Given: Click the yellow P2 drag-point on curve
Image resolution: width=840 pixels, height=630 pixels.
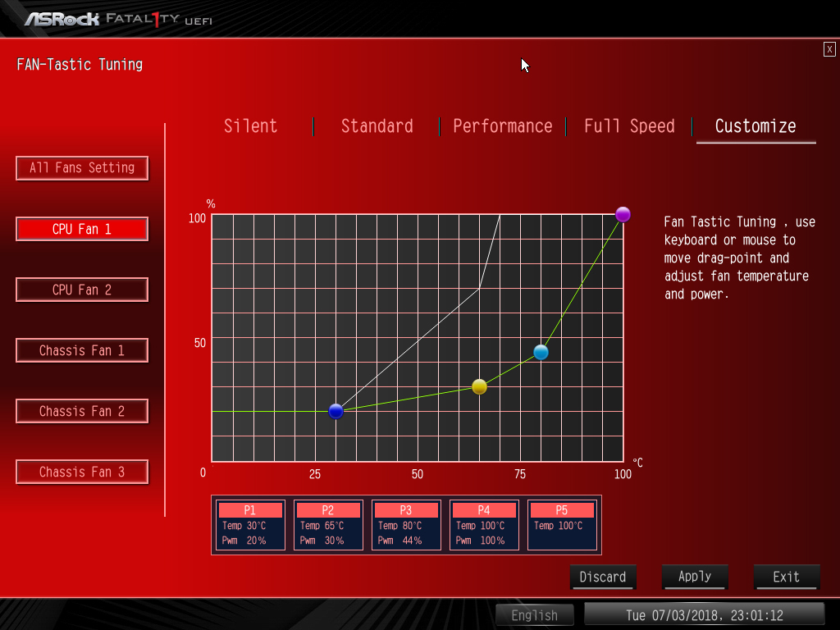Looking at the screenshot, I should [479, 386].
